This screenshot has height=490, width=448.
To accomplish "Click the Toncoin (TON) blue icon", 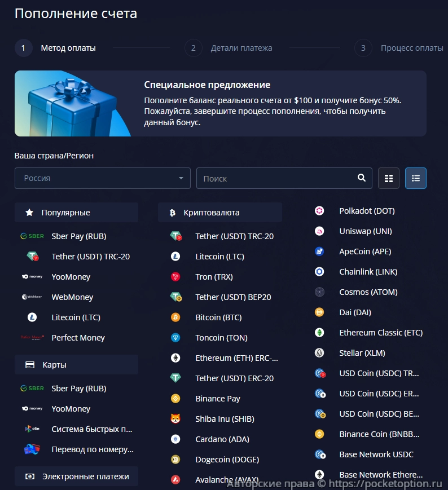I will click(175, 338).
